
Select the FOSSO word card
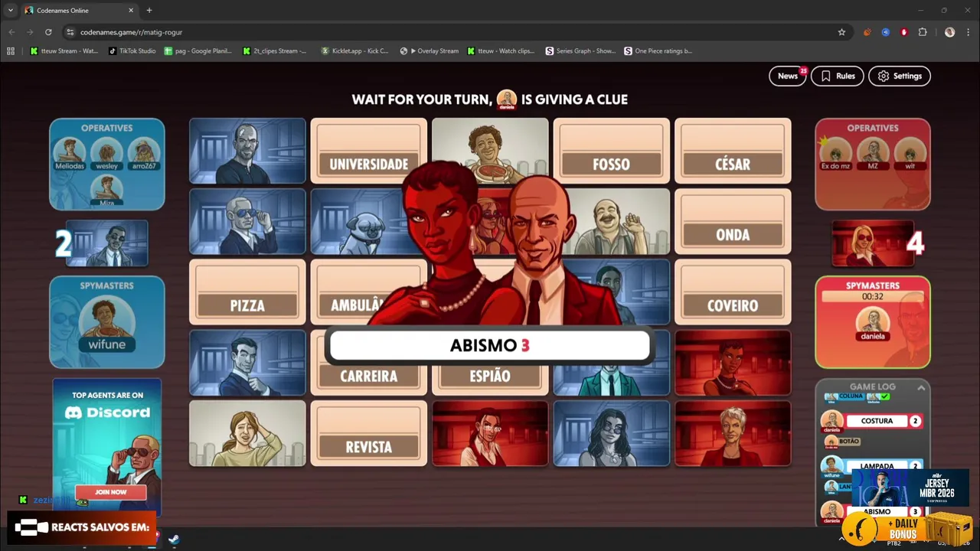coord(611,151)
